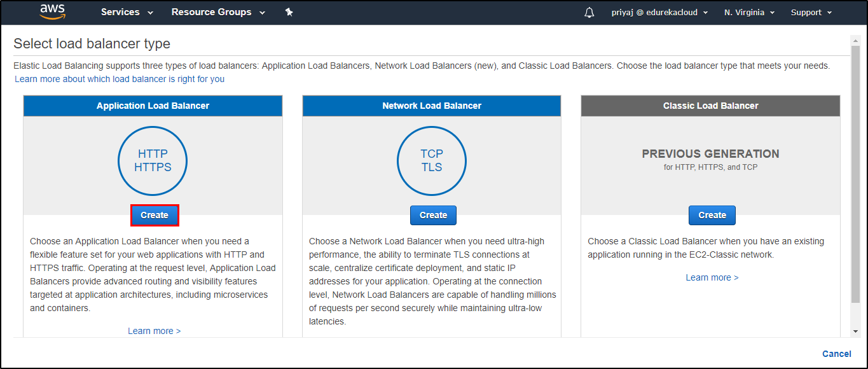The height and width of the screenshot is (369, 868).
Task: Create a Network Load Balancer
Action: tap(433, 215)
